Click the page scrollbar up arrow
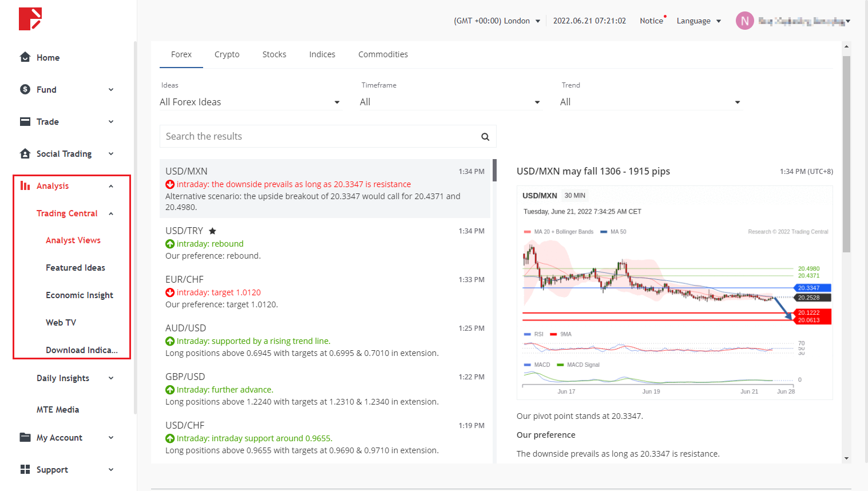Image resolution: width=868 pixels, height=491 pixels. [846, 46]
